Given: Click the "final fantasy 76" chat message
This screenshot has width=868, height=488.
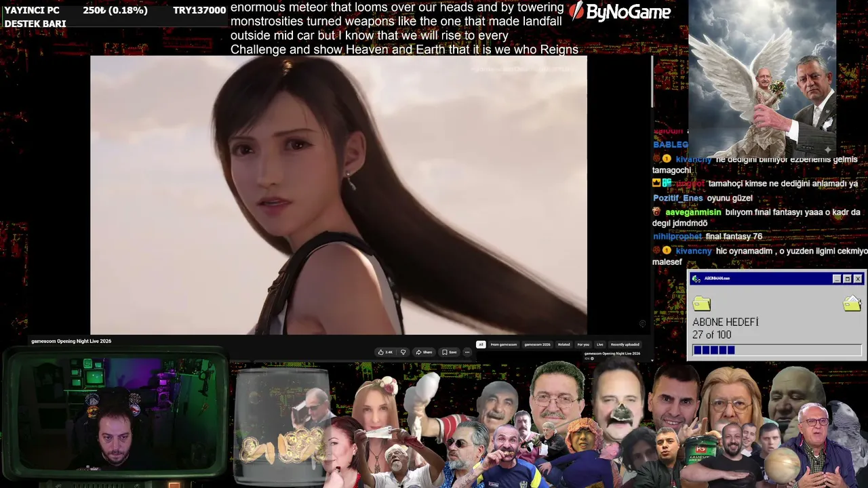Looking at the screenshot, I should pyautogui.click(x=734, y=237).
